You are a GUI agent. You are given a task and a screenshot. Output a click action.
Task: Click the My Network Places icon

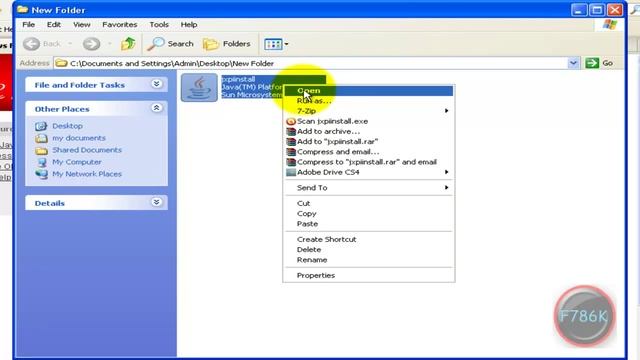[x=41, y=174]
